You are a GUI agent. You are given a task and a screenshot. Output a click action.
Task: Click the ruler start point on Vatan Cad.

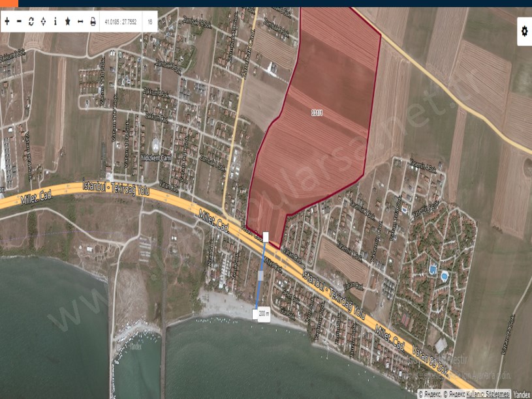coord(266,235)
